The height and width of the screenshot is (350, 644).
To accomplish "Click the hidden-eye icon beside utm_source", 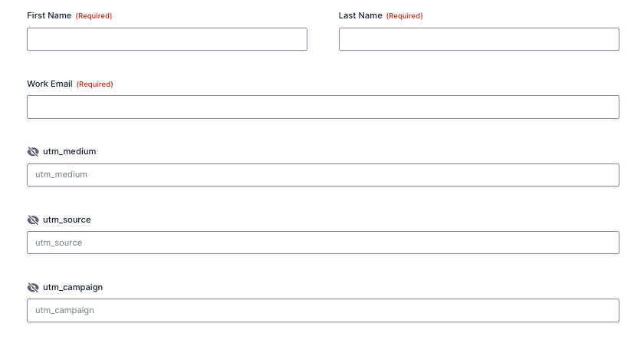I will point(33,220).
